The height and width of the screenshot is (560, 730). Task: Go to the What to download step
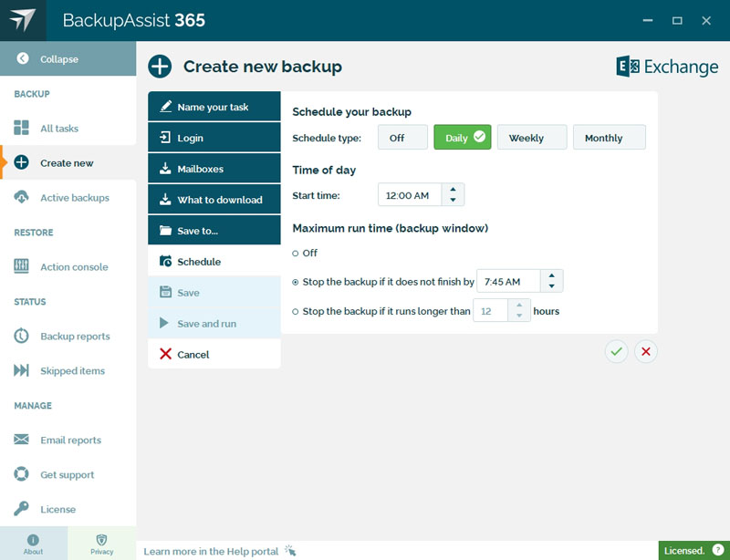tap(214, 199)
